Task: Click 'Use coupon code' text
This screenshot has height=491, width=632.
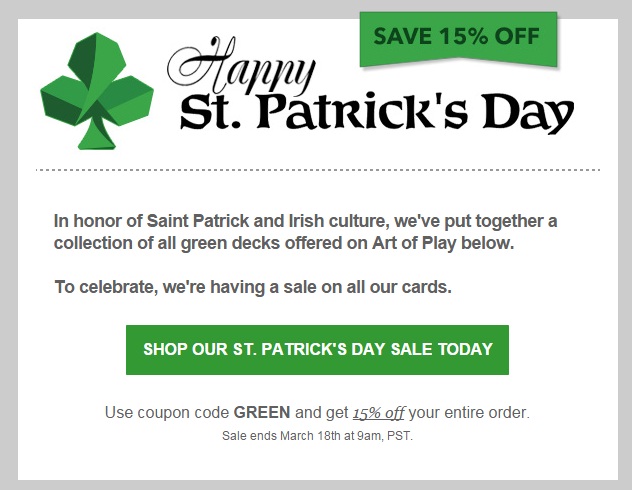Action: (x=167, y=413)
